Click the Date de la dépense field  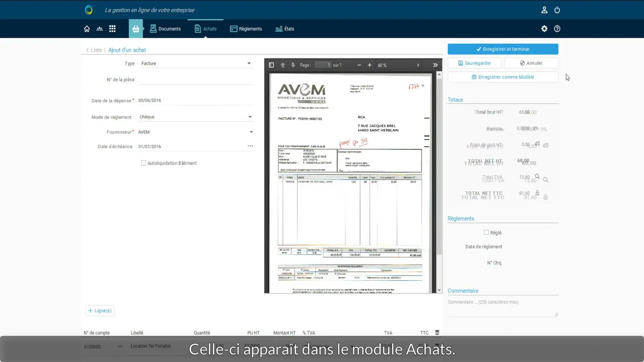click(x=195, y=100)
